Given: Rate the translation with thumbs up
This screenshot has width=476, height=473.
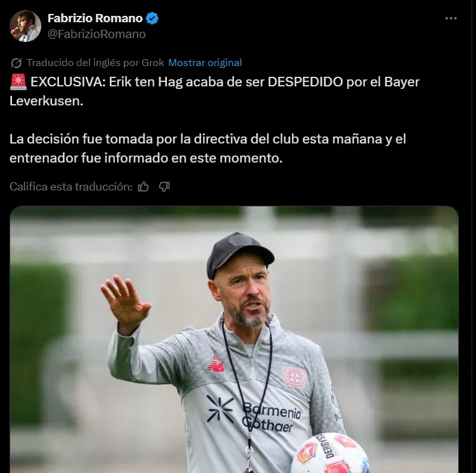Looking at the screenshot, I should (143, 187).
